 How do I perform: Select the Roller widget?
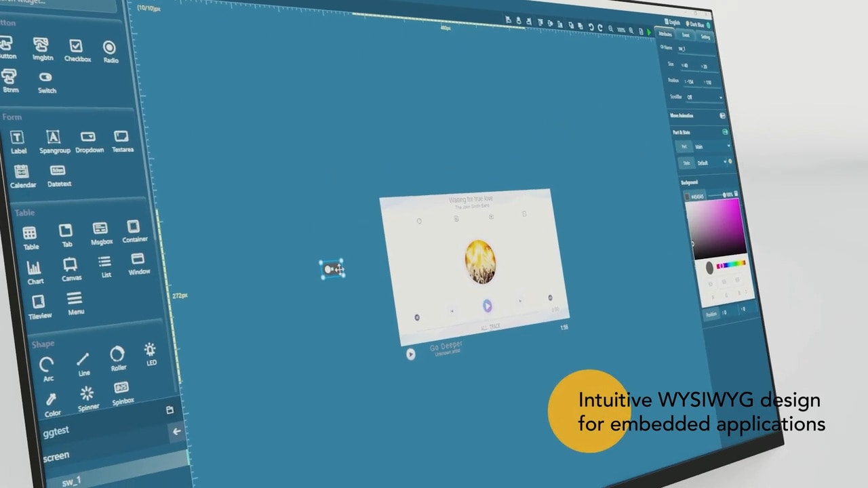(117, 357)
